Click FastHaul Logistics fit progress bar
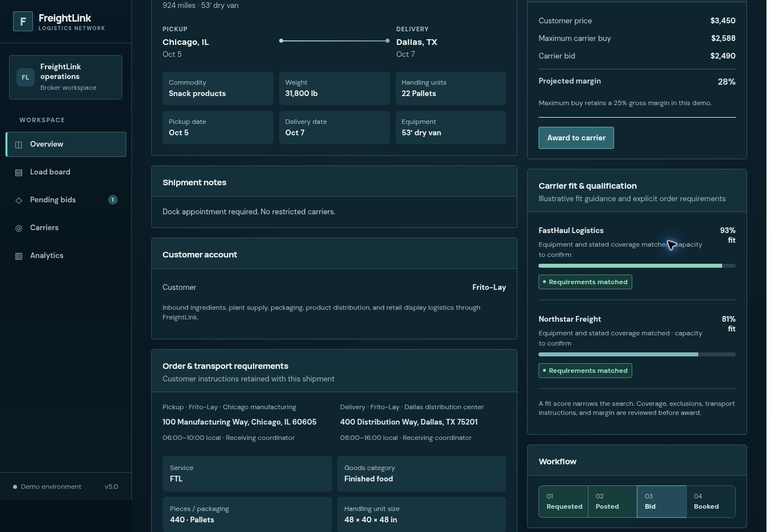The width and height of the screenshot is (775, 532). [x=637, y=265]
